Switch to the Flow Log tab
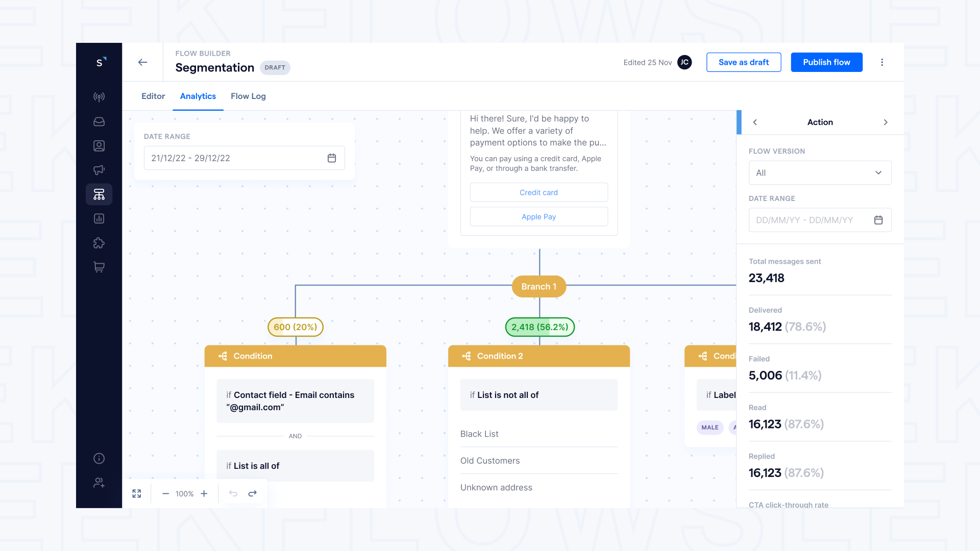Viewport: 980px width, 551px height. click(x=249, y=95)
